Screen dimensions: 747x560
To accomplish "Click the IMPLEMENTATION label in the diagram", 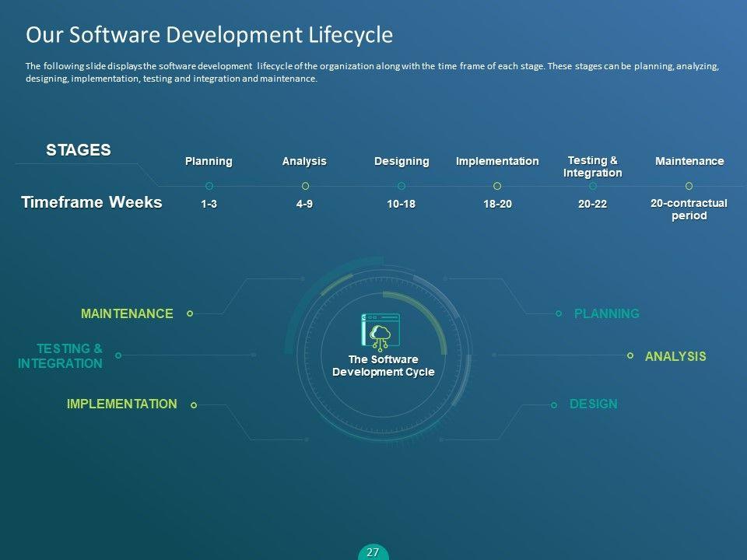I will (121, 404).
